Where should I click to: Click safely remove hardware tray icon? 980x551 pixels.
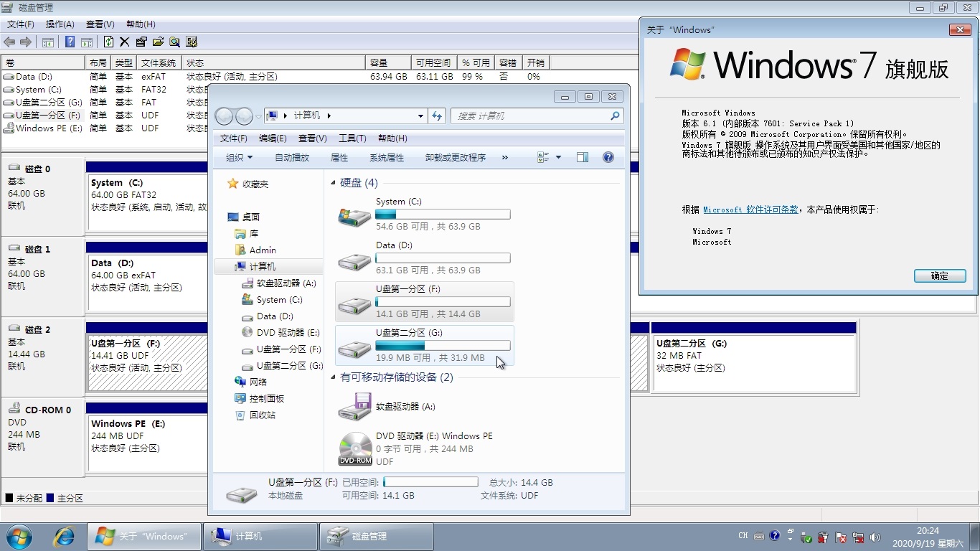[806, 537]
